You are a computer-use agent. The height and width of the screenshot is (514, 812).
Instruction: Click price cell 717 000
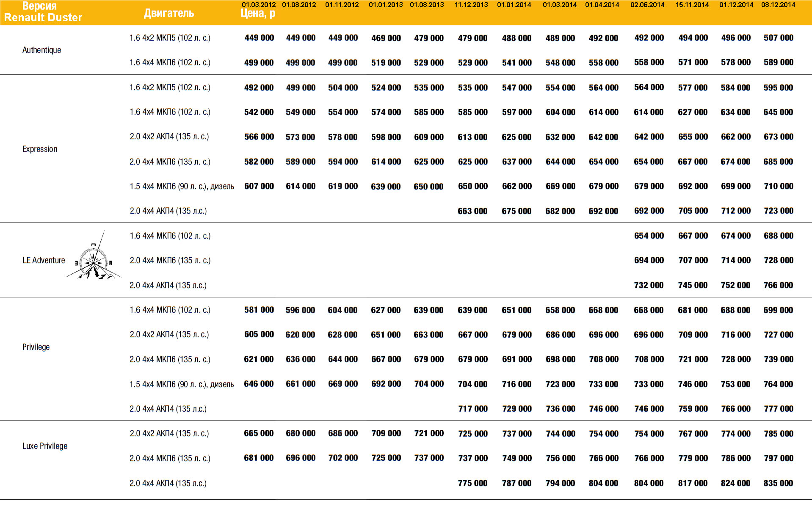tap(473, 409)
